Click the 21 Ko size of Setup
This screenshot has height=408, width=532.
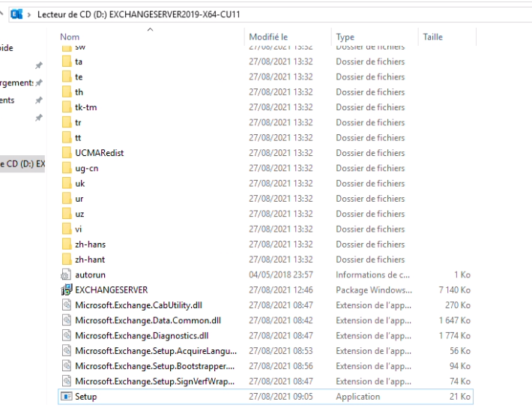tap(460, 397)
